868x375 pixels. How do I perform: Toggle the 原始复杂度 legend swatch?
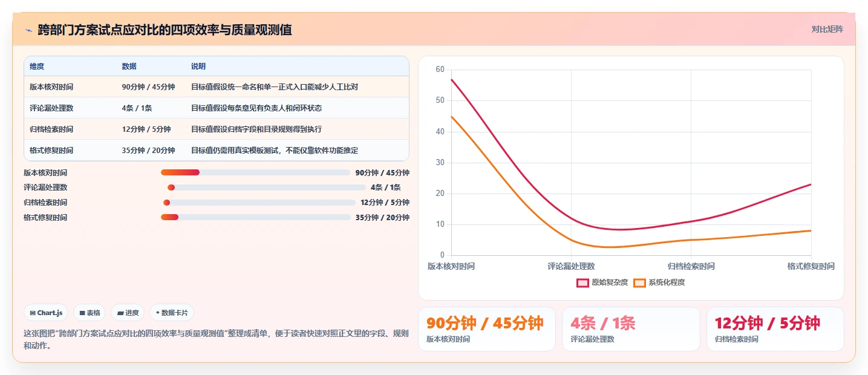(582, 282)
